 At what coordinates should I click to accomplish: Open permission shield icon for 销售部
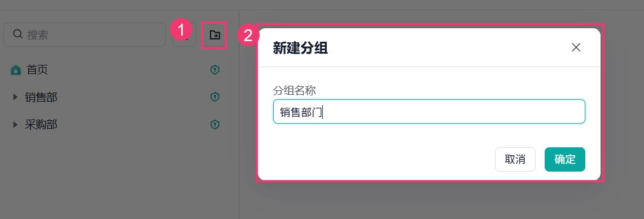pyautogui.click(x=215, y=97)
